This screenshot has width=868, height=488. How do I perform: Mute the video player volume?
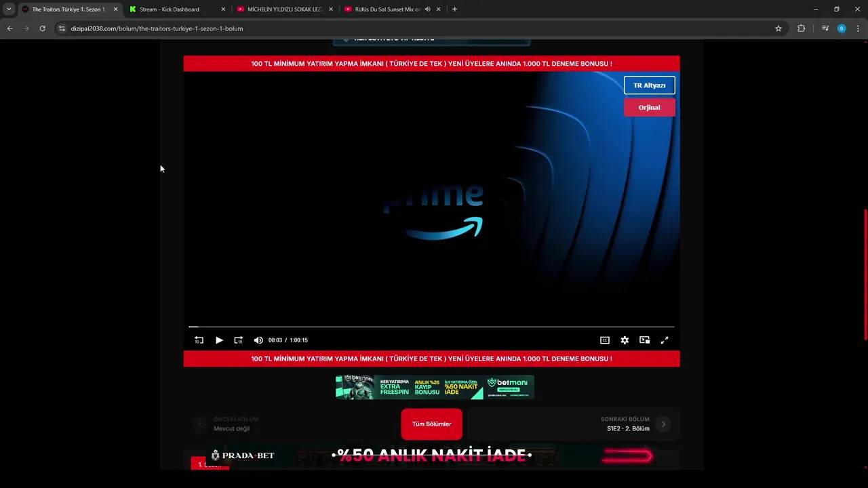pos(258,340)
